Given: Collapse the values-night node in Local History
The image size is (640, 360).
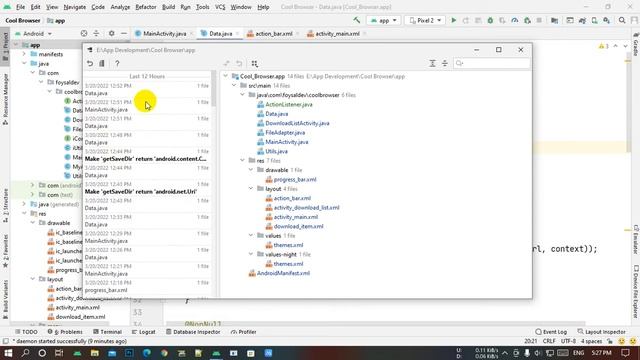Looking at the screenshot, I should click(x=251, y=254).
